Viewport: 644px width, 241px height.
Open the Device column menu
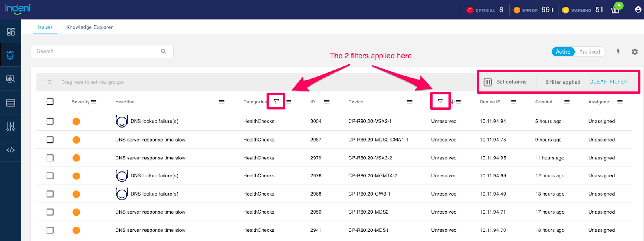click(410, 102)
